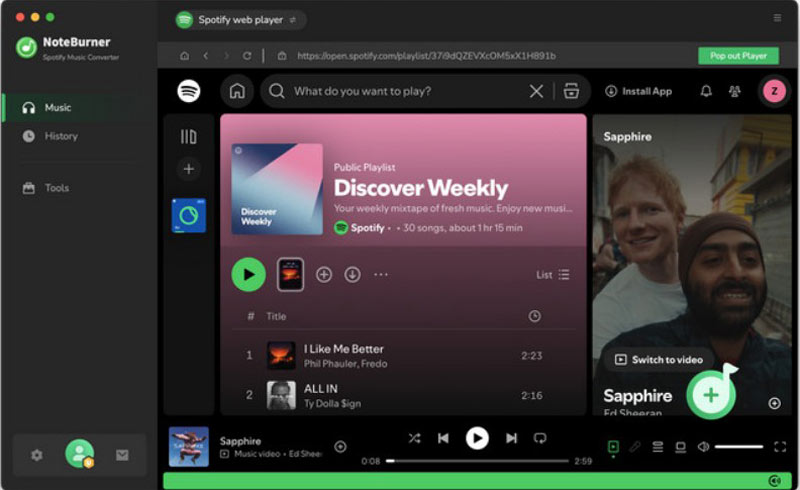Adjust the volume slider

point(738,447)
